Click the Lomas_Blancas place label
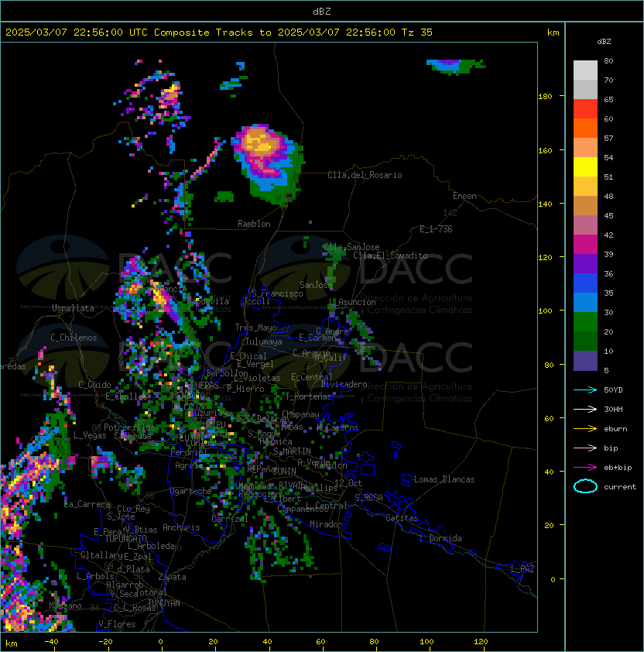The image size is (644, 652). 444,479
